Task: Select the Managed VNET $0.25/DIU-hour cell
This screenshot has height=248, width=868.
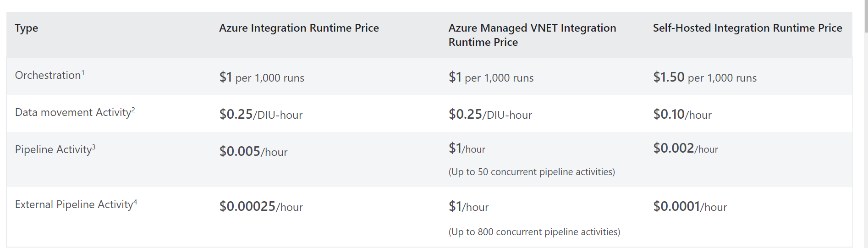Action: [490, 114]
